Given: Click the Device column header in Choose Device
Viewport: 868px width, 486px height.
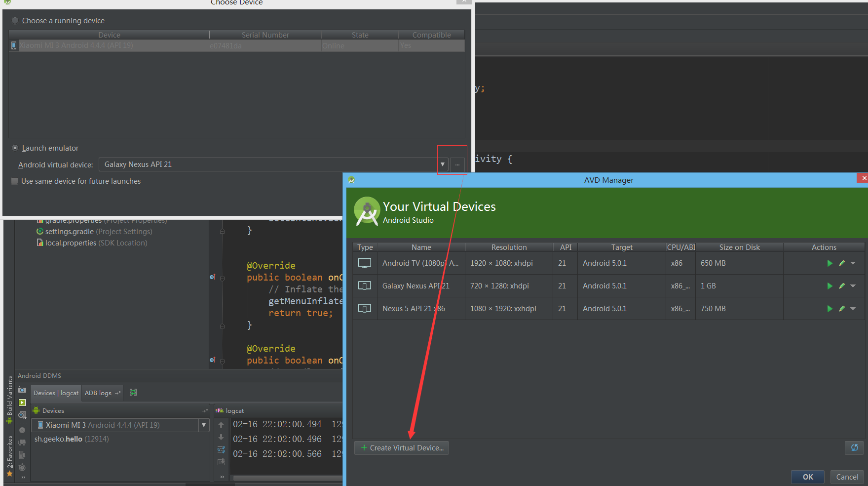Looking at the screenshot, I should pos(109,35).
